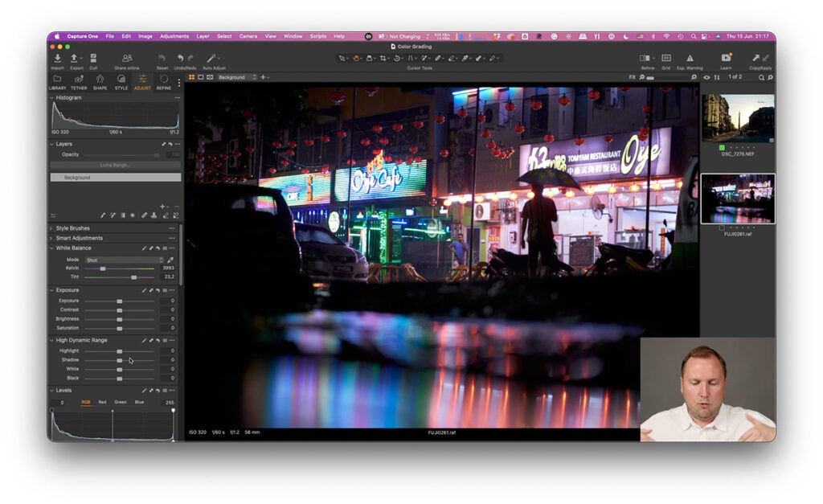Click the Histogram panel options dots
Screen dimensions: 823x504
point(178,97)
